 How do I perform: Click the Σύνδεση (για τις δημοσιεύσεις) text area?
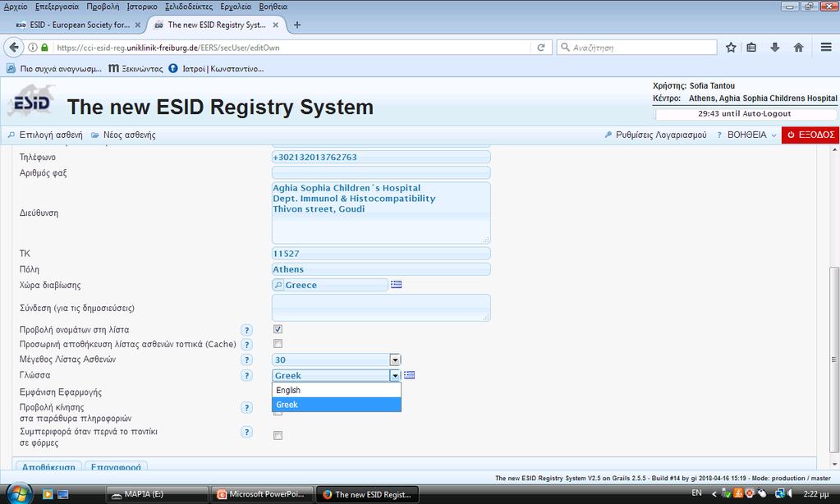click(x=381, y=308)
